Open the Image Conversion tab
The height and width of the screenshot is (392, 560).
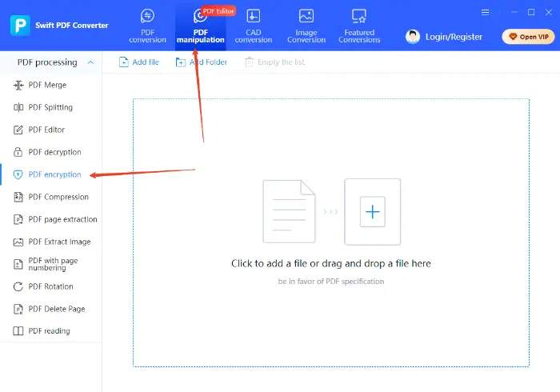[306, 26]
